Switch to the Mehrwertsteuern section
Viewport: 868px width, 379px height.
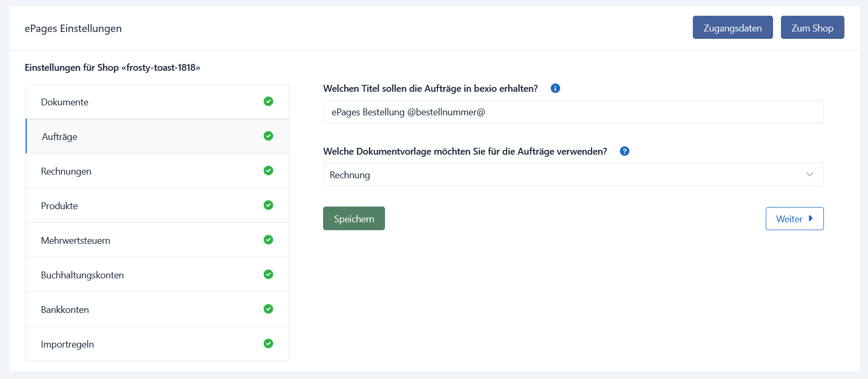click(x=157, y=240)
